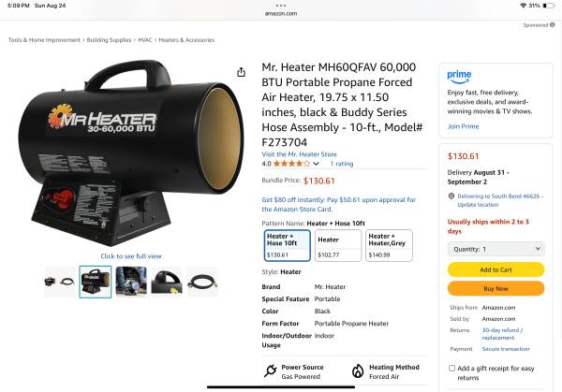This screenshot has height=392, width=562.
Task: Open the Heaters & Accessories breadcrumb
Action: click(186, 40)
